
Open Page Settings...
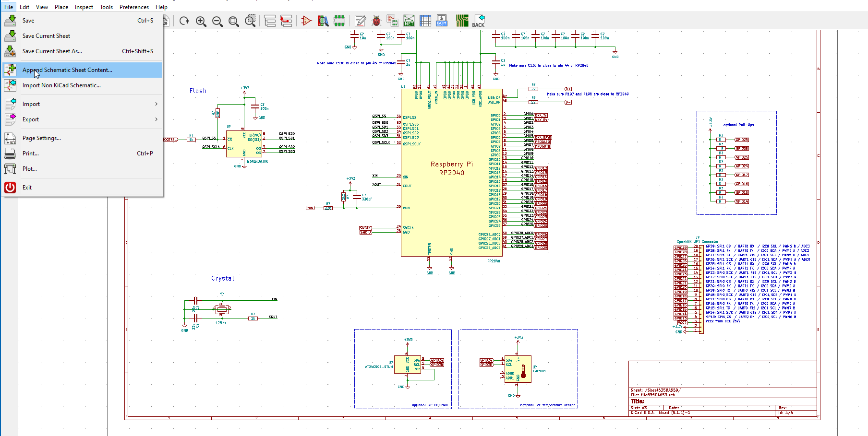tap(82, 138)
